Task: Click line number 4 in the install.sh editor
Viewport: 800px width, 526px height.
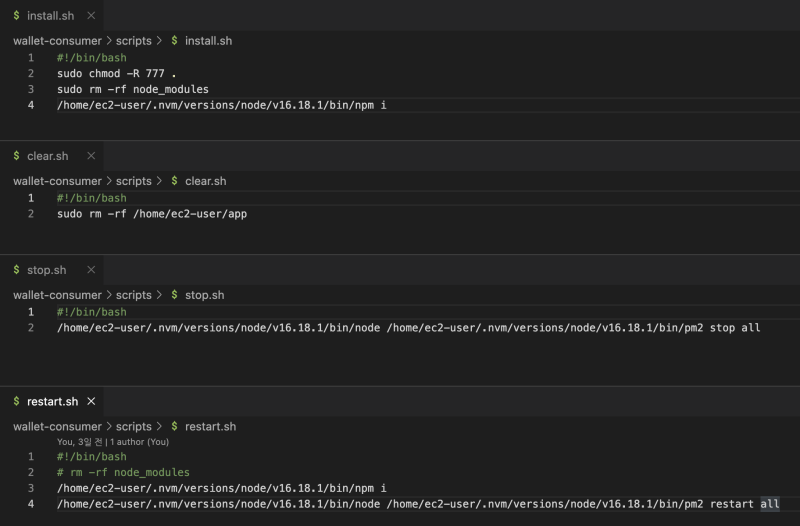Action: tap(31, 105)
